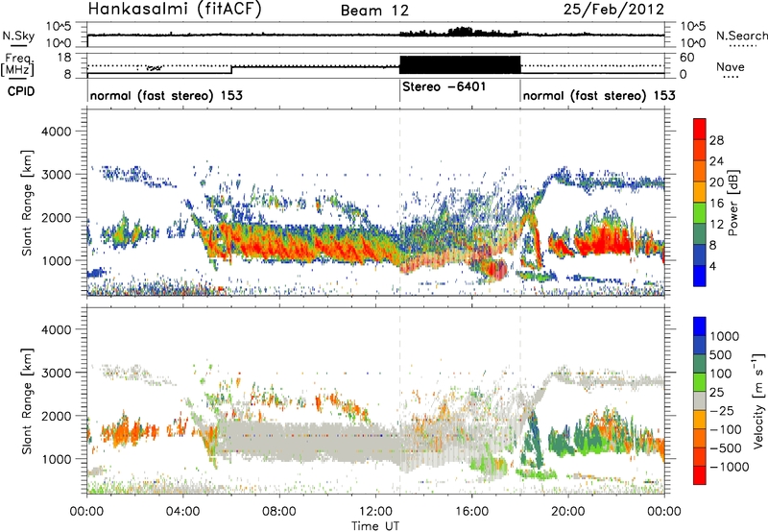Click Power [dB] color bar title
768x532 pixels.
point(733,203)
